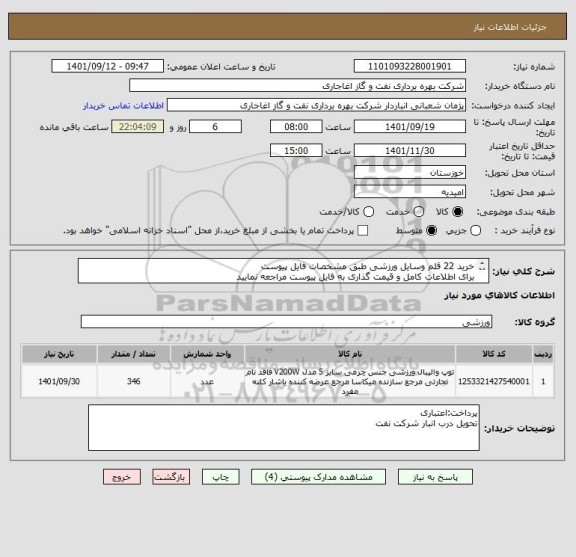Toggle the اسناد خزانه اسلامی payment checkbox
The height and width of the screenshot is (557, 576).
[363, 231]
